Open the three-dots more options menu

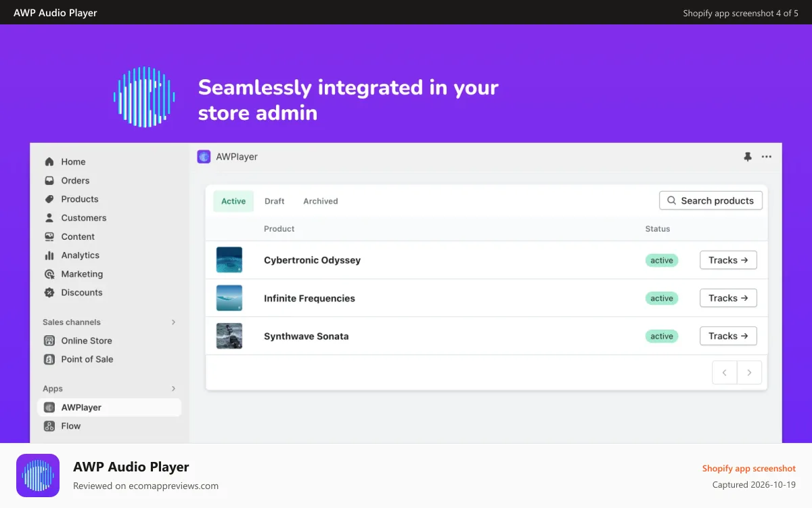(x=767, y=156)
